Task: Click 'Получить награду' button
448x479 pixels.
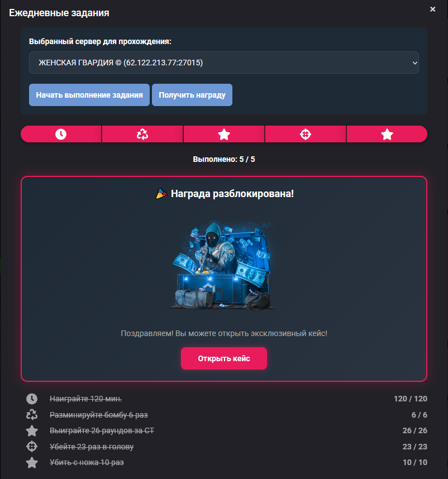Action: point(192,95)
